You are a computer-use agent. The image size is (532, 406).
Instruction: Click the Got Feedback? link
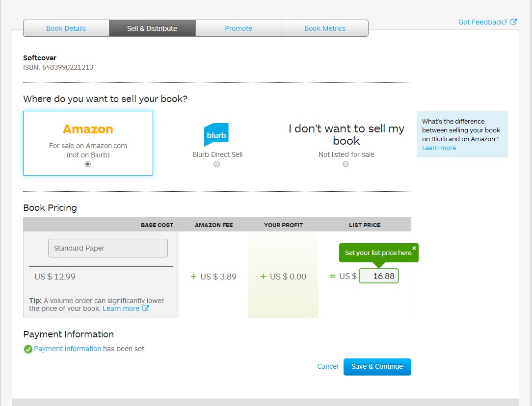pos(483,22)
